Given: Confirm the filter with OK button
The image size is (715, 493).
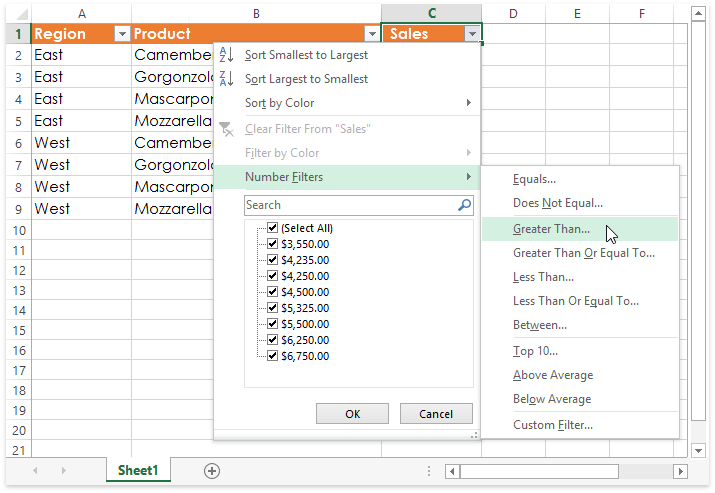Looking at the screenshot, I should (352, 414).
